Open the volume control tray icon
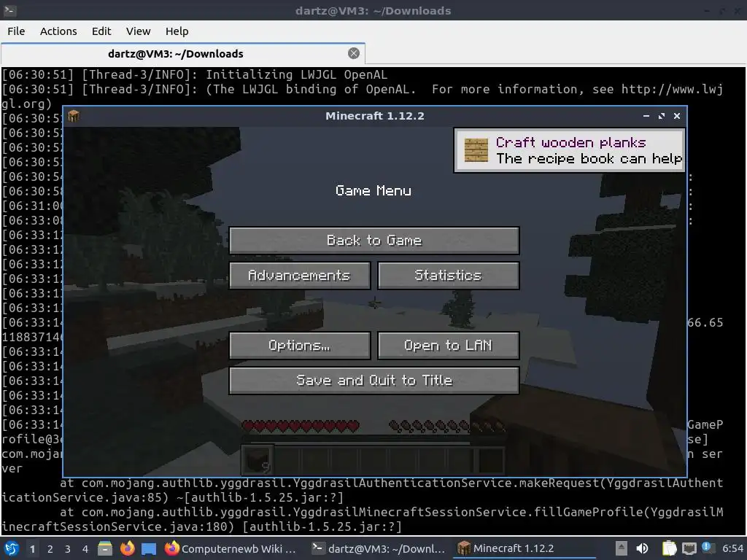Screen dimensions: 747x560 (x=642, y=548)
